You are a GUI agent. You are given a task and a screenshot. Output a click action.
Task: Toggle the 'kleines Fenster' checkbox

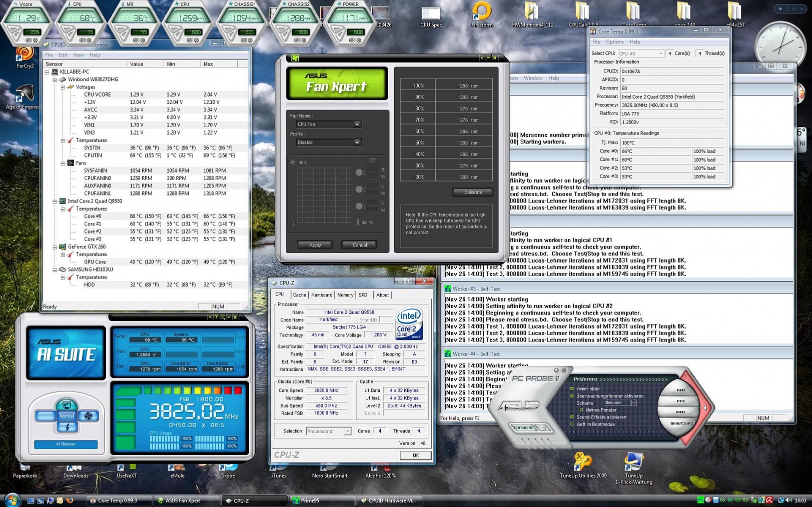click(581, 409)
